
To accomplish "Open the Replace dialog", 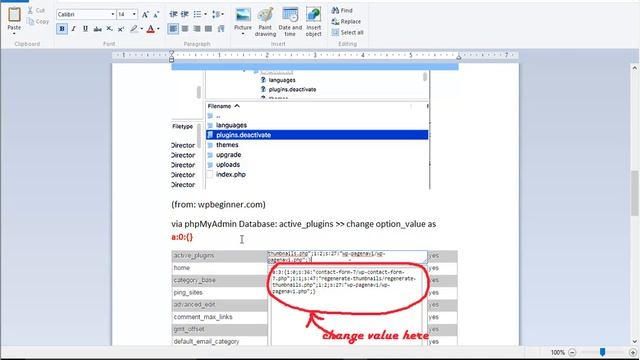I will (346, 21).
